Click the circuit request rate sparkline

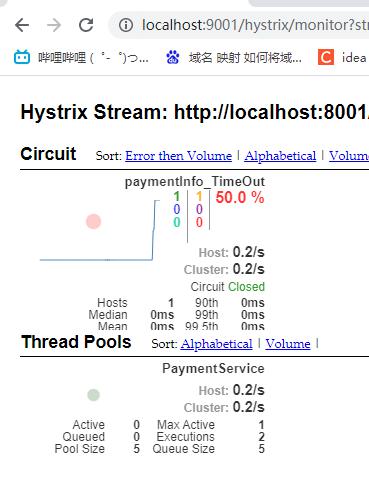[x=99, y=230]
